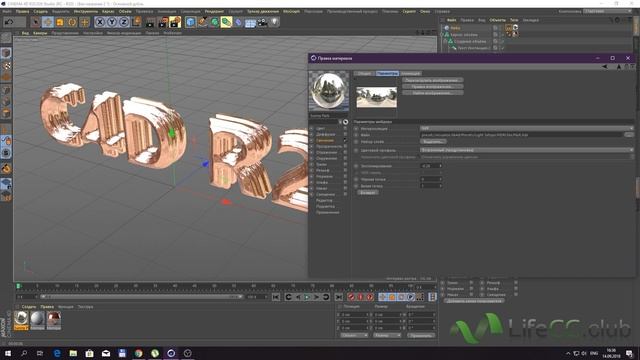Click the coordinate system icon after Z
Image resolution: width=640 pixels, height=360 pixels.
pyautogui.click(x=136, y=22)
